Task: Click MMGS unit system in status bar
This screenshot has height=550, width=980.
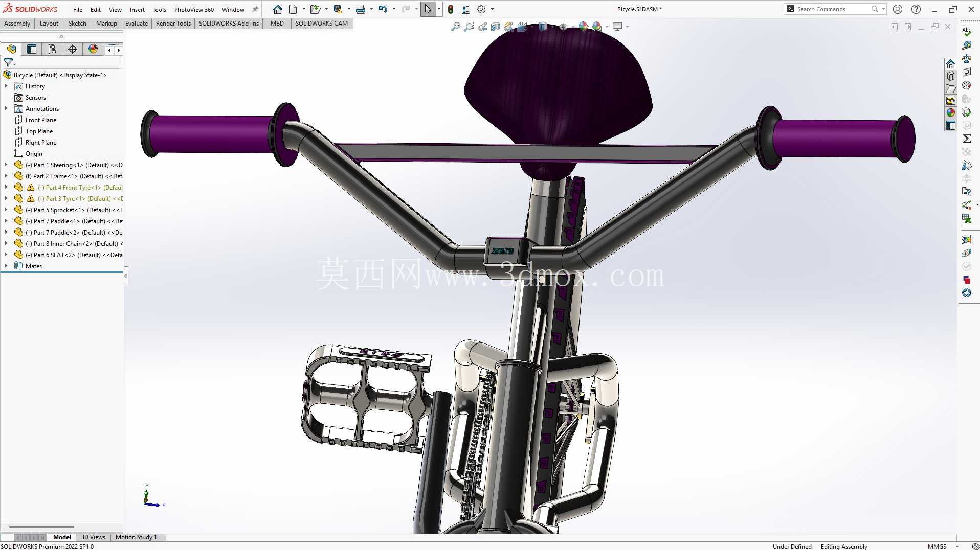Action: [937, 546]
